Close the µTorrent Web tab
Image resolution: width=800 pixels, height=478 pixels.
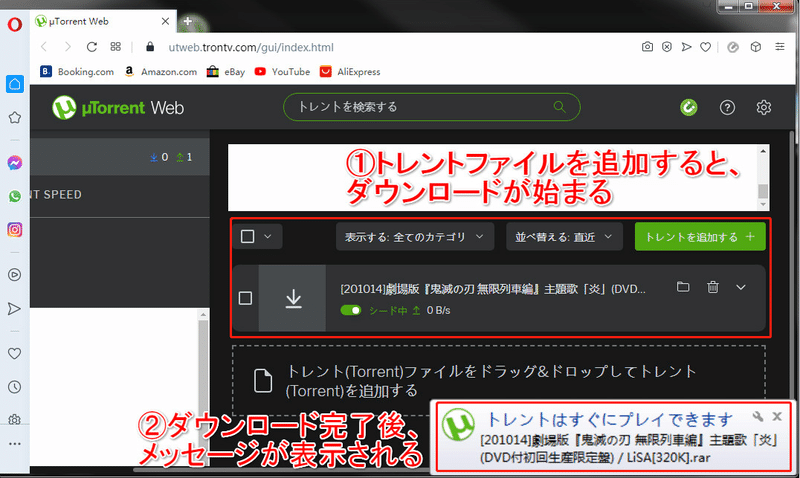coord(165,21)
